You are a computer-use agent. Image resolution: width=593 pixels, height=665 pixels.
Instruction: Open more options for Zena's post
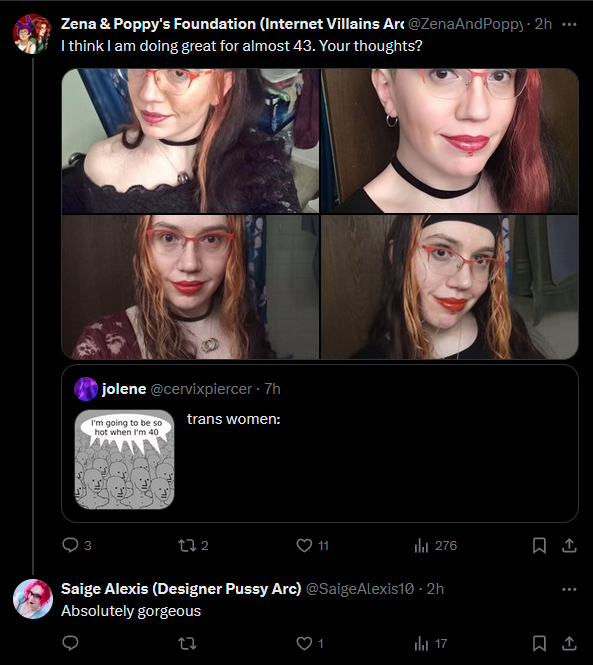[x=569, y=25]
